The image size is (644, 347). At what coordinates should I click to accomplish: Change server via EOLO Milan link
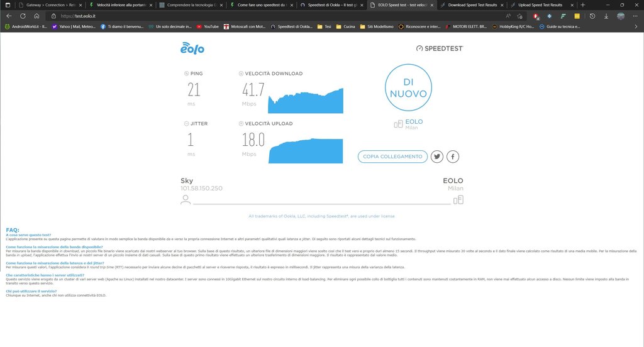414,124
